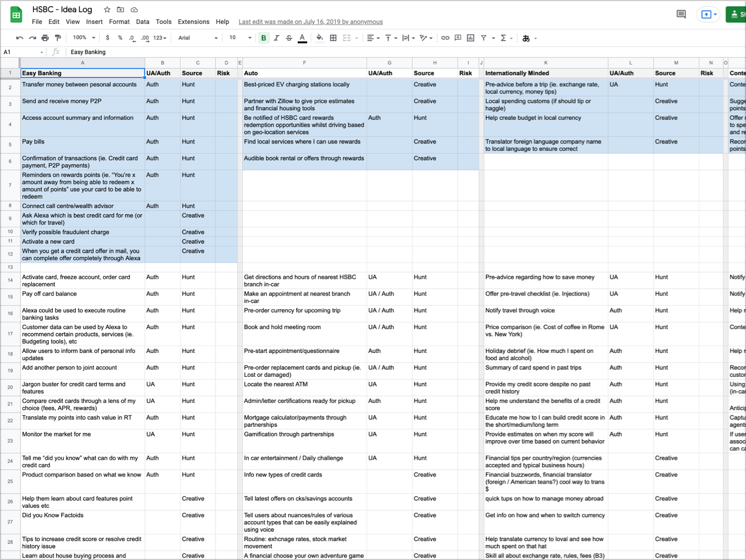Print the spreadsheet
Image resolution: width=746 pixels, height=560 pixels.
click(45, 38)
